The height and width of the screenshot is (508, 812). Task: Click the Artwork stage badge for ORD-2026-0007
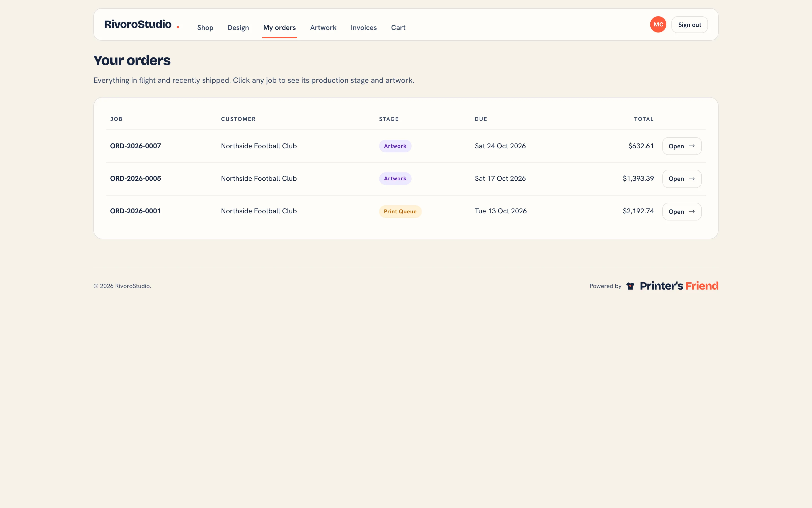tap(395, 146)
